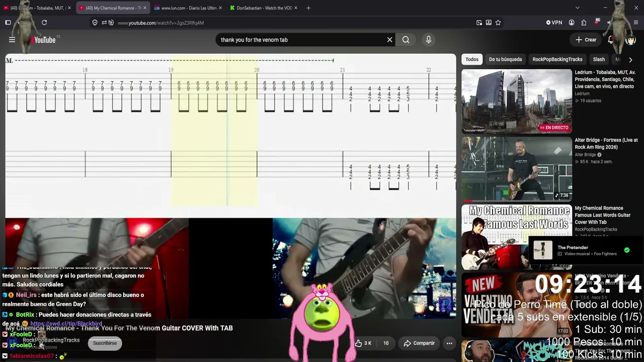The image size is (644, 362).
Task: Open a new browser tab
Action: (x=308, y=8)
